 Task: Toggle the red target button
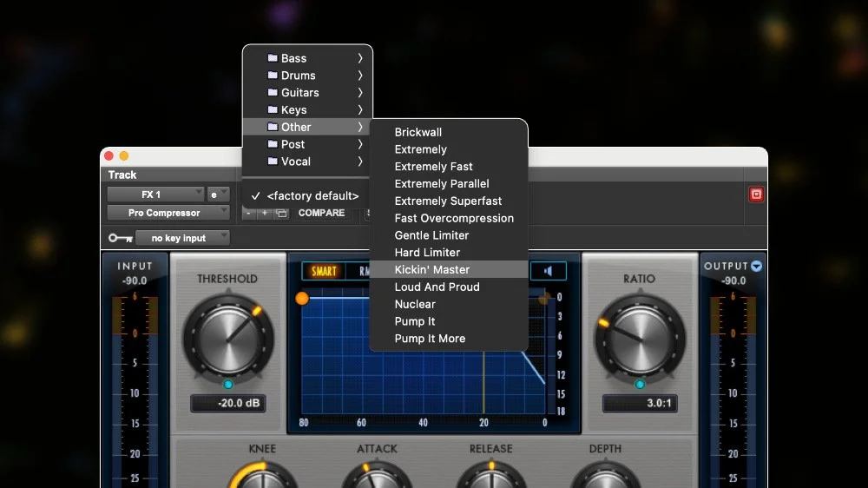pyautogui.click(x=756, y=195)
